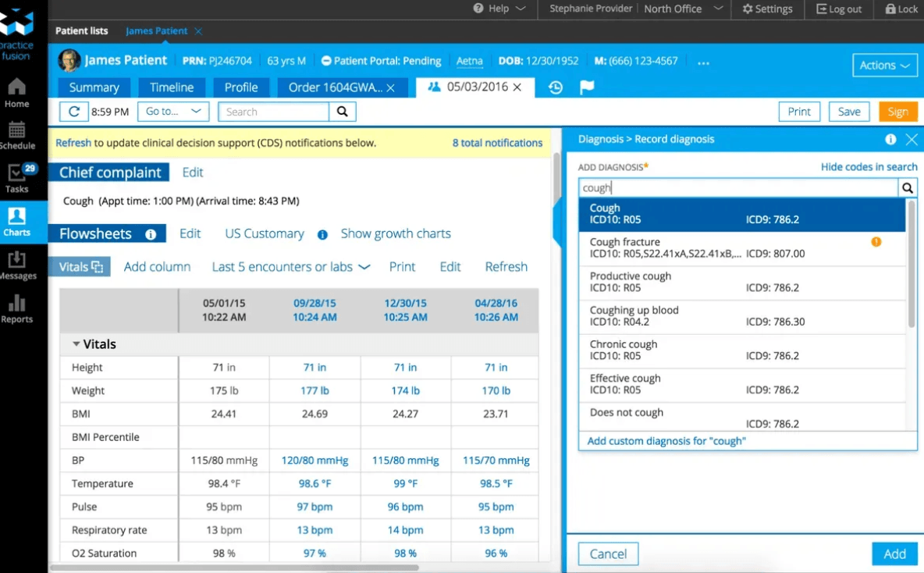Click the refresh icon beside the time
Viewport: 924px width, 573px height.
73,112
